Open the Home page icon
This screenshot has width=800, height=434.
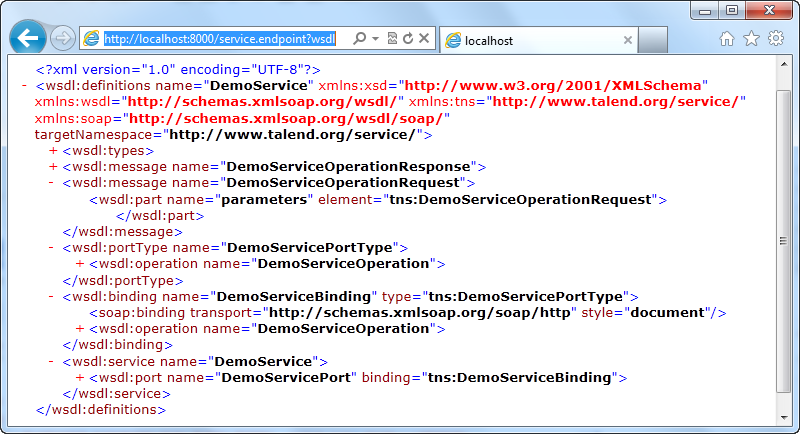click(x=727, y=39)
